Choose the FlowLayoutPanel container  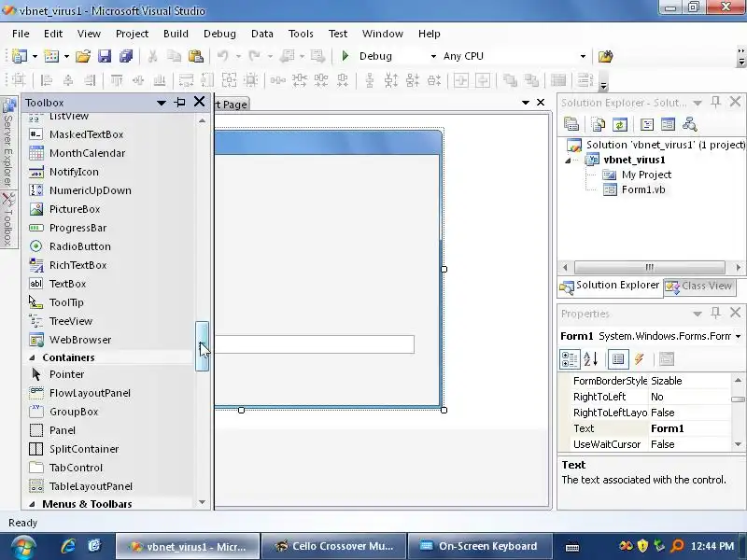click(90, 393)
